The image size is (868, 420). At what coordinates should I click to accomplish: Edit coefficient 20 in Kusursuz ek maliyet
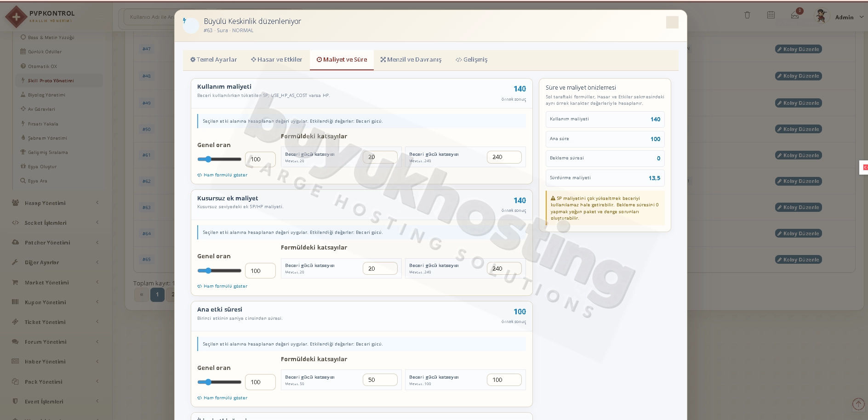[x=380, y=268]
